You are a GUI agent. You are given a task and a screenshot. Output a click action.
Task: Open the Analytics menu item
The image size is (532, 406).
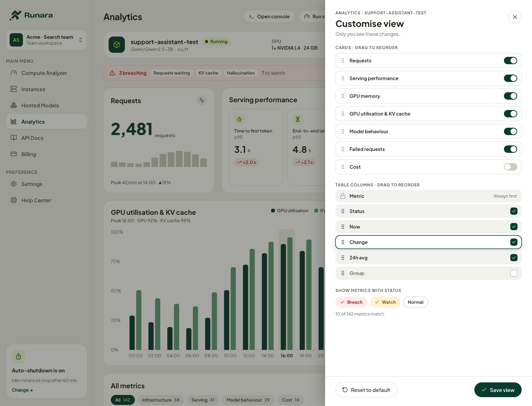tap(47, 122)
